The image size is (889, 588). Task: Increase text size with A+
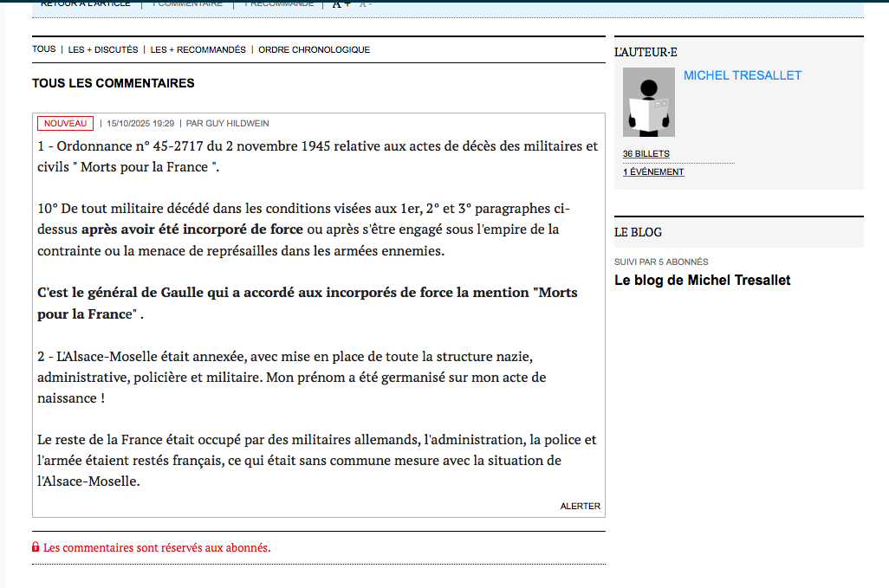point(341,4)
